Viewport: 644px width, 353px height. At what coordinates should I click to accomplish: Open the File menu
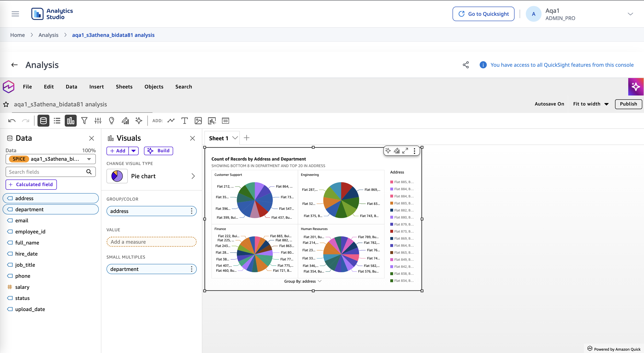27,87
